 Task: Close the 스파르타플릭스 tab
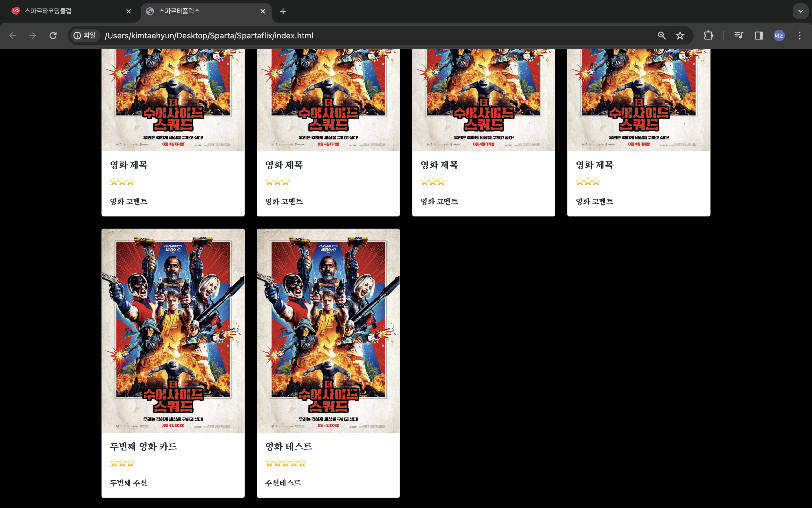[263, 11]
